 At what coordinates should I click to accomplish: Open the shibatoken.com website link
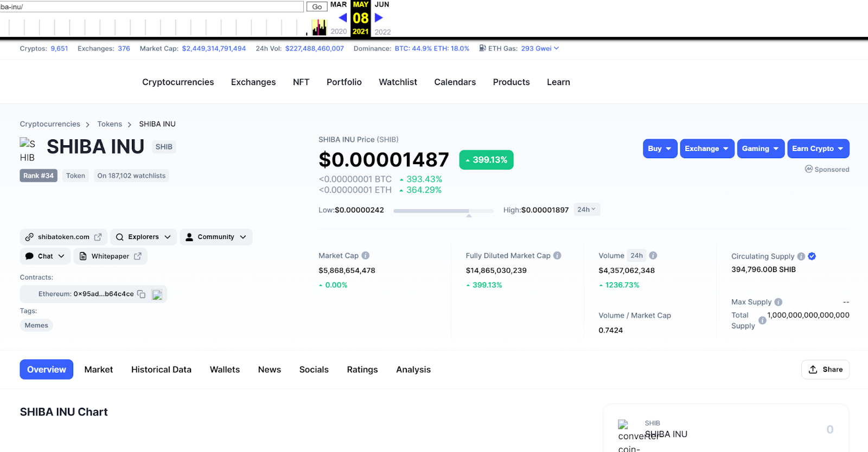tap(63, 237)
